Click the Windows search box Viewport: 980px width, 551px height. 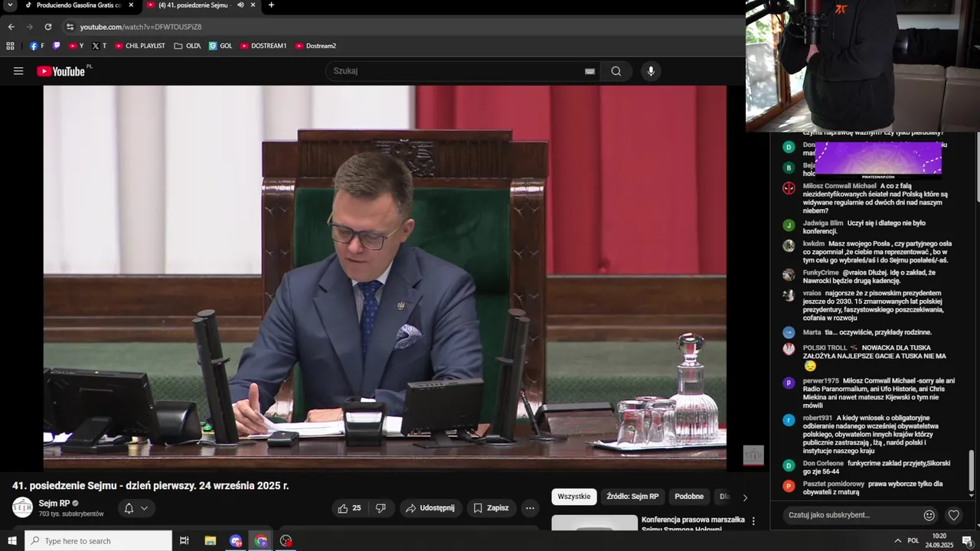[98, 541]
